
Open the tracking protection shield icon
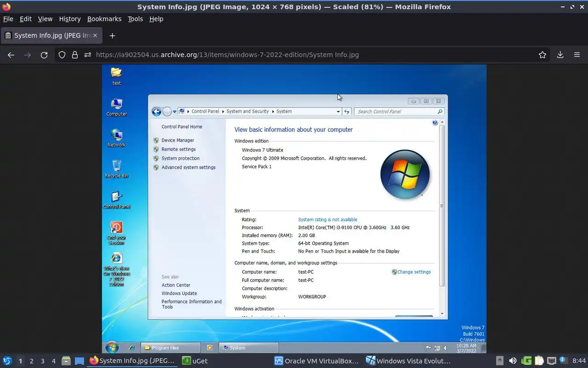click(x=62, y=55)
